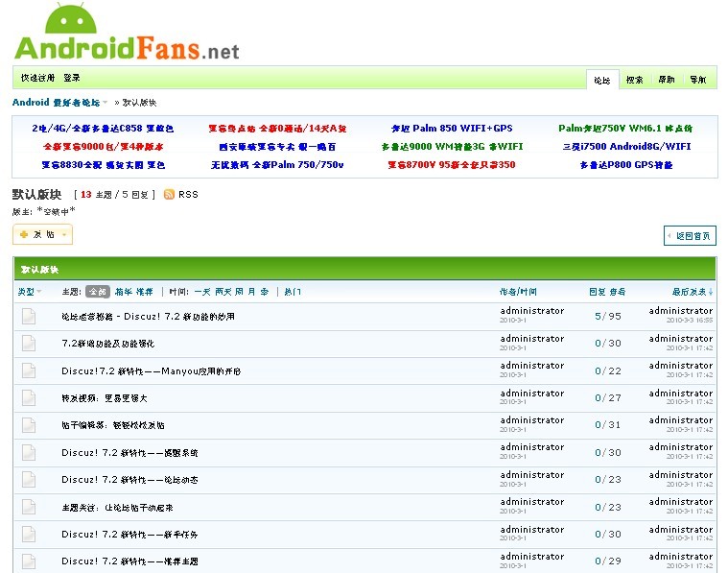Viewport: 728px width, 573px height.
Task: Click the page icon of the thread with 0/27
Action: click(29, 397)
